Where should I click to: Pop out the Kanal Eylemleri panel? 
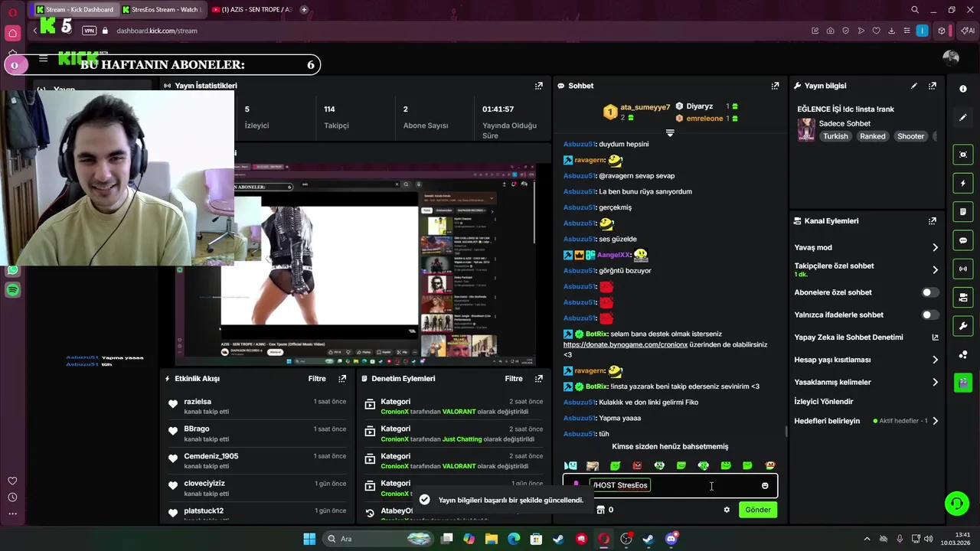[x=933, y=220]
